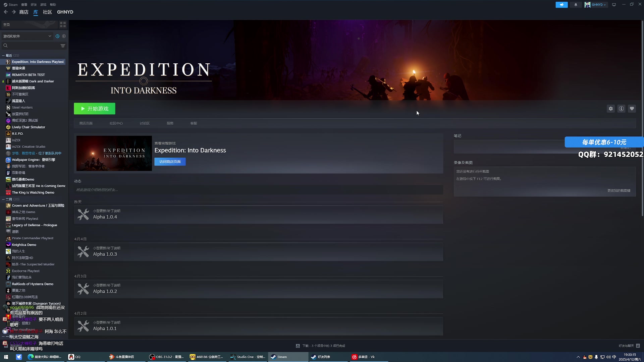This screenshot has height=362, width=644.
Task: Go back with the back arrow
Action: [6, 12]
